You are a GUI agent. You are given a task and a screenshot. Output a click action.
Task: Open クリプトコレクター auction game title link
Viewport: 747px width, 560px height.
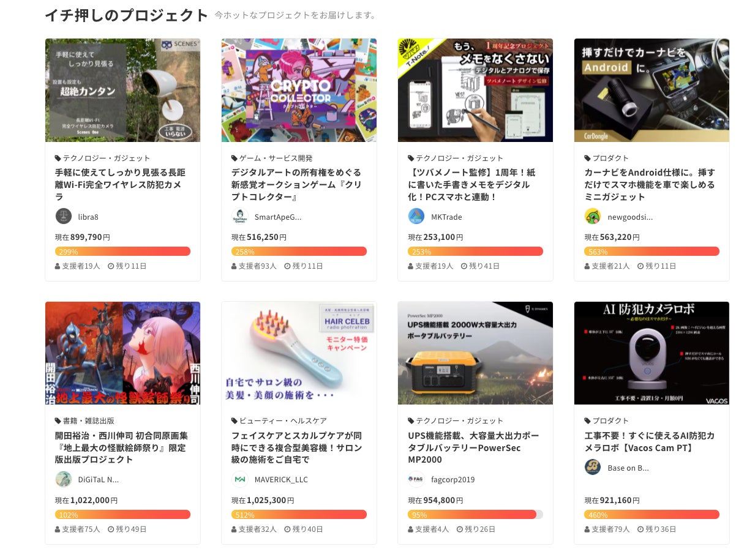(296, 184)
